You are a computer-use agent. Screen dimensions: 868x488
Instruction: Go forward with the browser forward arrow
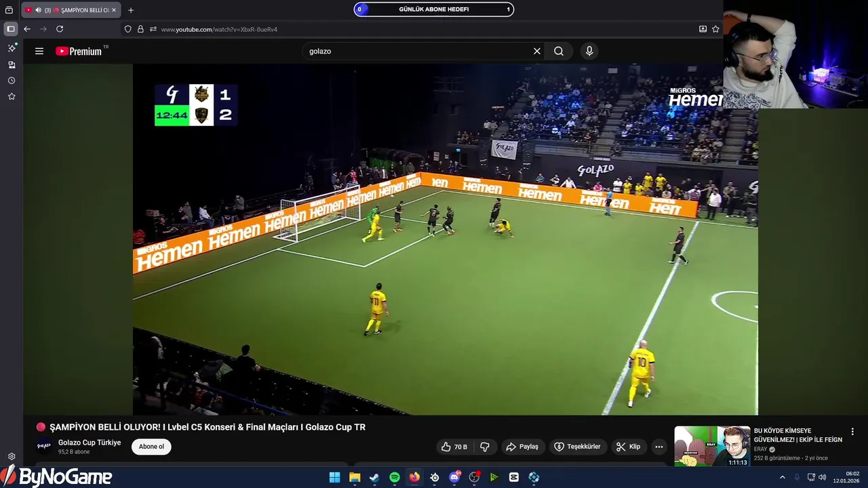pyautogui.click(x=43, y=29)
